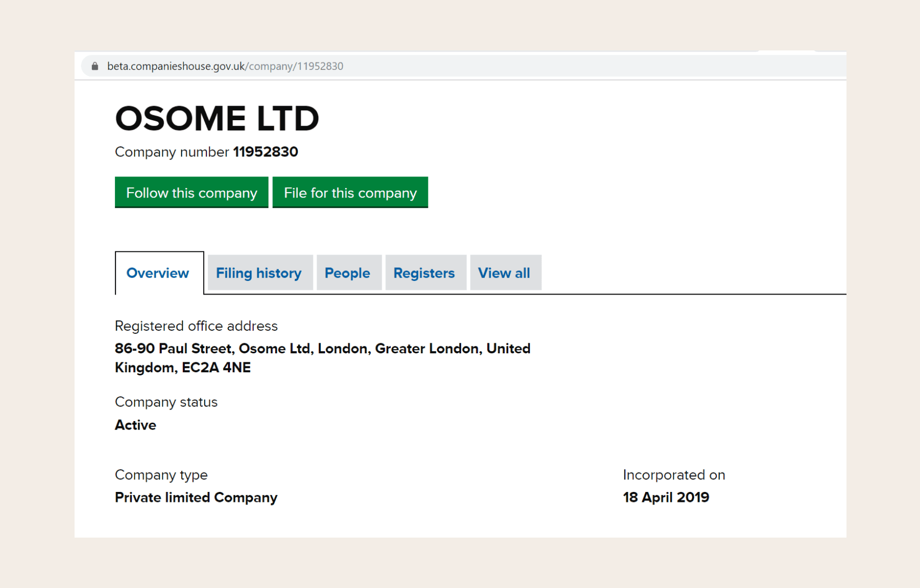Click the companieshouse URL address field

coord(225,66)
